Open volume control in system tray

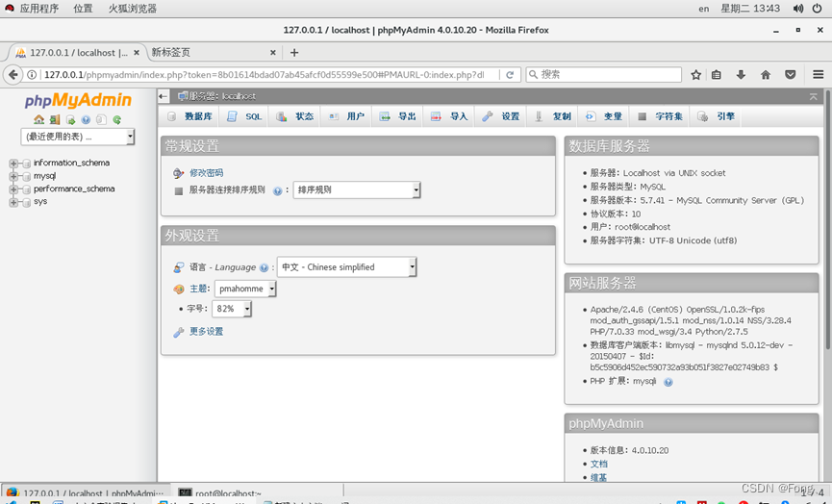click(x=798, y=9)
